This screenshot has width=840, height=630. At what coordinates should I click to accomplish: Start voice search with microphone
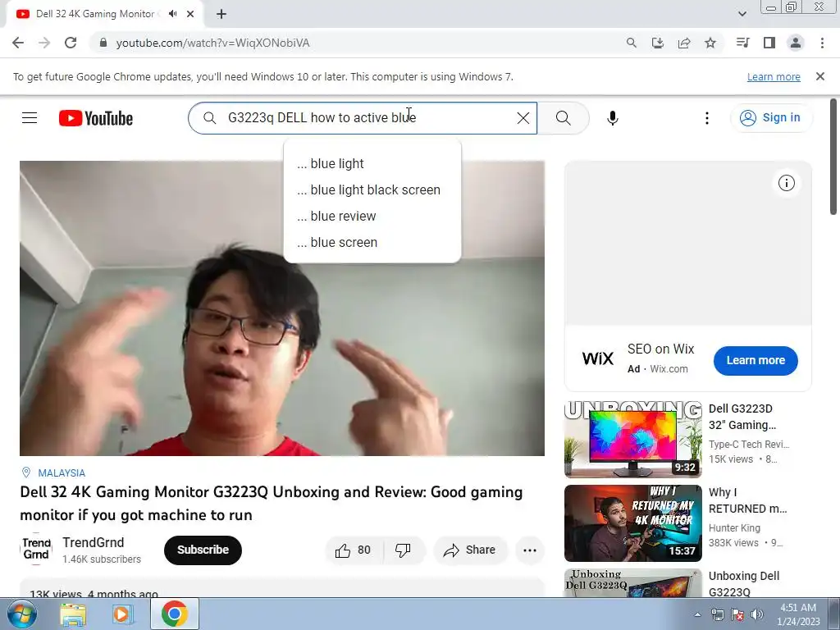click(x=613, y=118)
